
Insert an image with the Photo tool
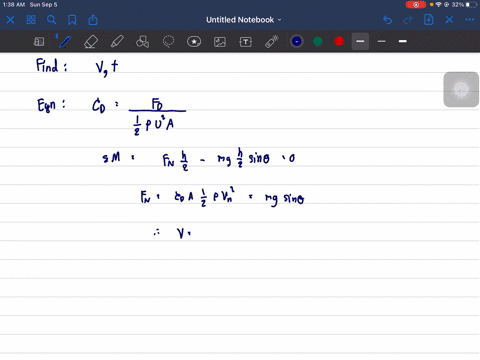point(220,42)
